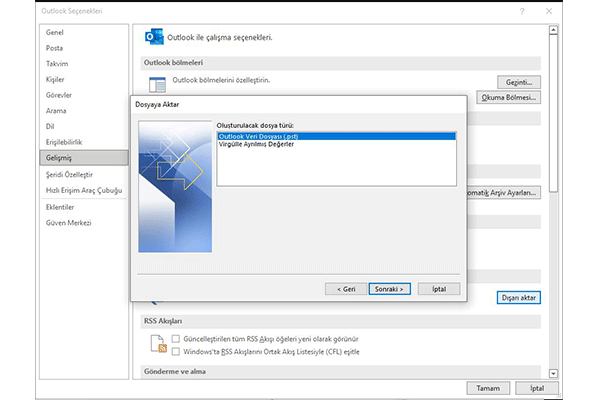Open the Eklentiler category
Screen dimensions: 600x400
click(x=84, y=207)
